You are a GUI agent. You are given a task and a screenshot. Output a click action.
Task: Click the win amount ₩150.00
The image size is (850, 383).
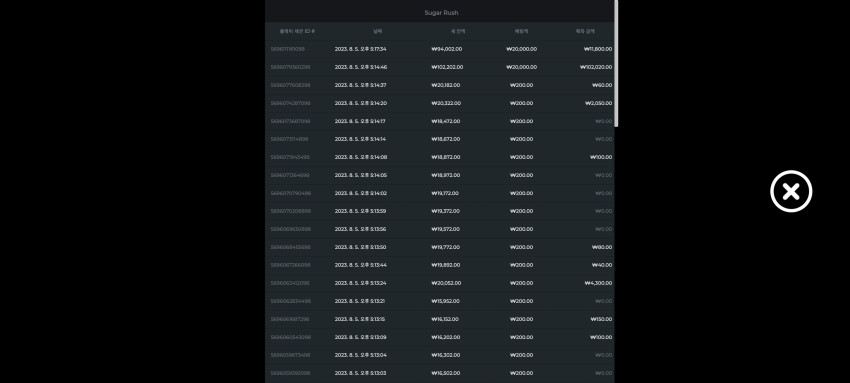coord(601,319)
